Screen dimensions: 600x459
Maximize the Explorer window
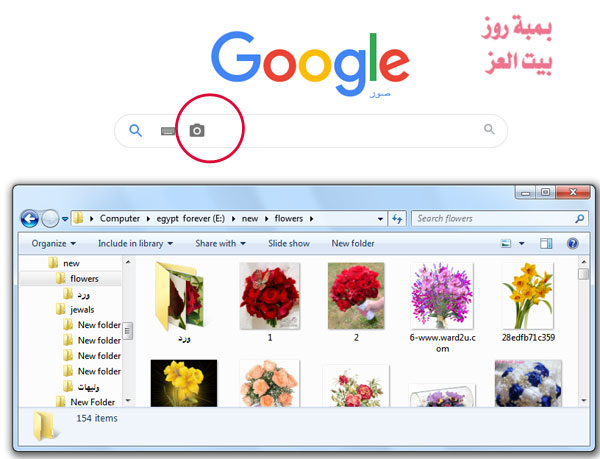[x=545, y=192]
